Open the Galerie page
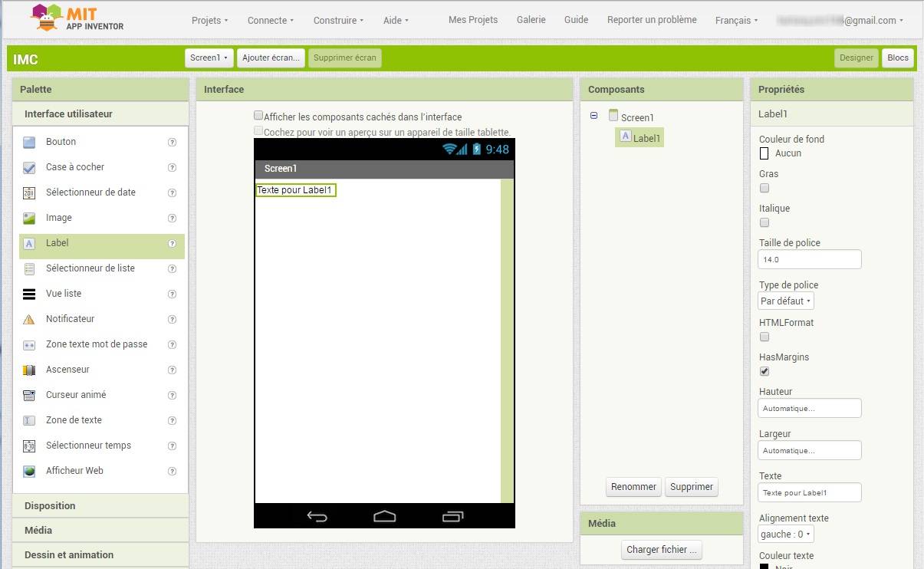The height and width of the screenshot is (569, 924). click(x=531, y=20)
